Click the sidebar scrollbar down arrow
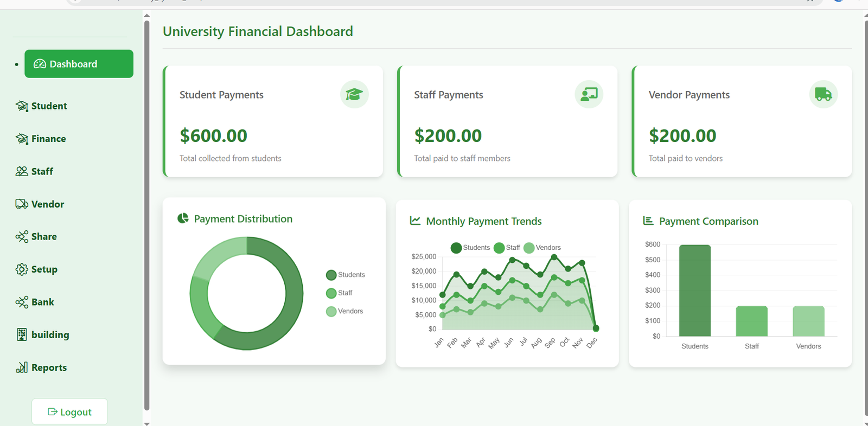The width and height of the screenshot is (868, 426). click(x=146, y=423)
